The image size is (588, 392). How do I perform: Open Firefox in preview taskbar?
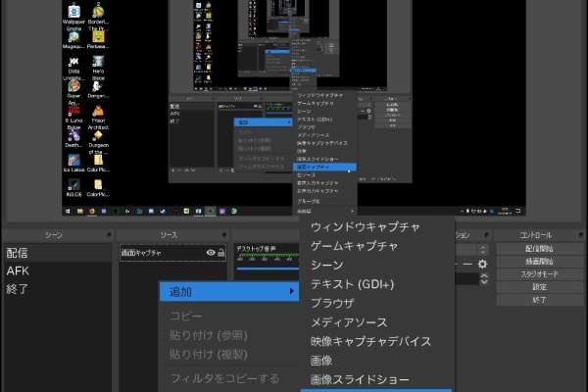coord(92,212)
